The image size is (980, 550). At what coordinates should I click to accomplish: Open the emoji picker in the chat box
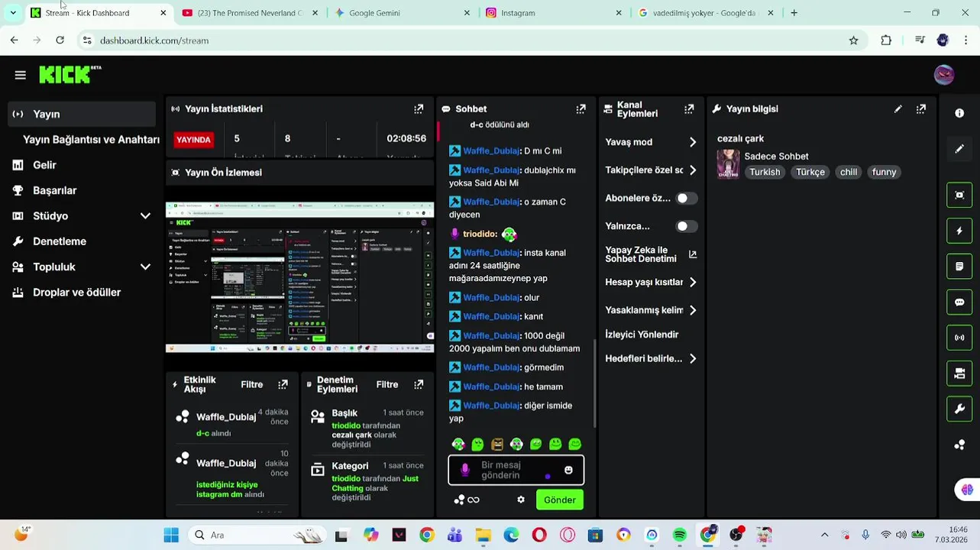[568, 471]
